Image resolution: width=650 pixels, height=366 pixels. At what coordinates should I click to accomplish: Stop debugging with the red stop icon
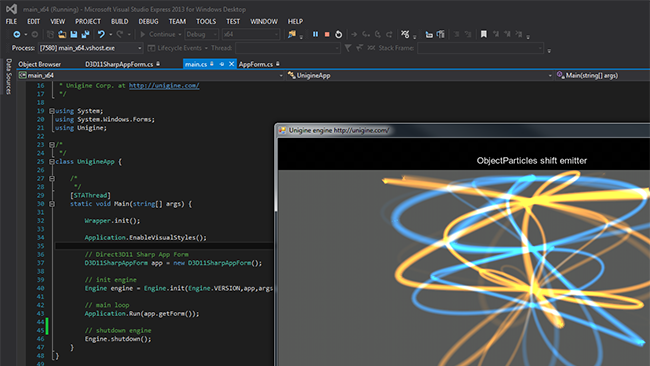(327, 34)
